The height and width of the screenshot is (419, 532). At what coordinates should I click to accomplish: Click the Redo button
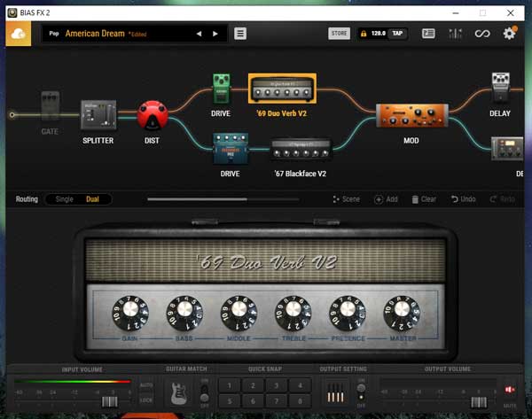click(503, 199)
